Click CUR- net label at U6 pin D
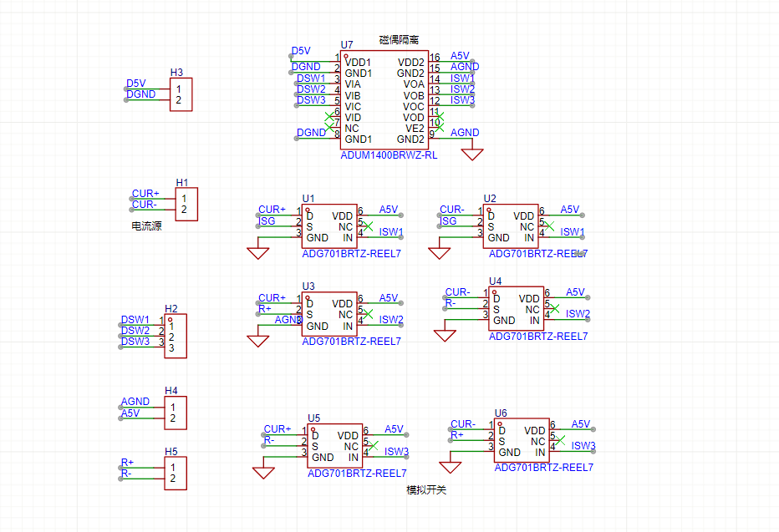The image size is (779, 532). pos(463,424)
